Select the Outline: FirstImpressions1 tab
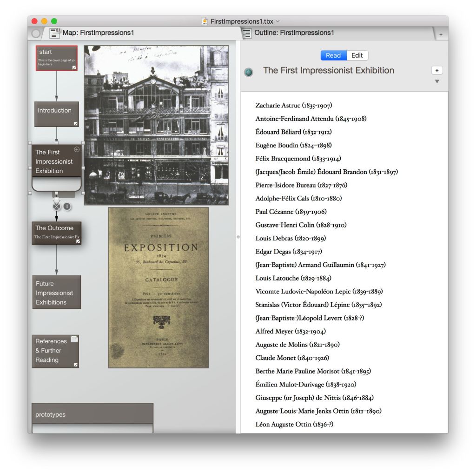This screenshot has width=476, height=473. click(x=294, y=33)
